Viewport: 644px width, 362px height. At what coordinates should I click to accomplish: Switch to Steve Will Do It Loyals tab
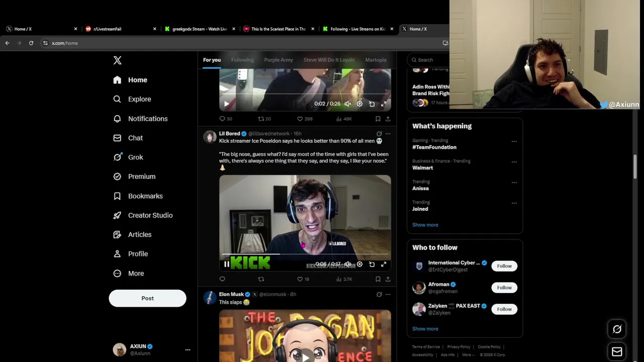[329, 60]
